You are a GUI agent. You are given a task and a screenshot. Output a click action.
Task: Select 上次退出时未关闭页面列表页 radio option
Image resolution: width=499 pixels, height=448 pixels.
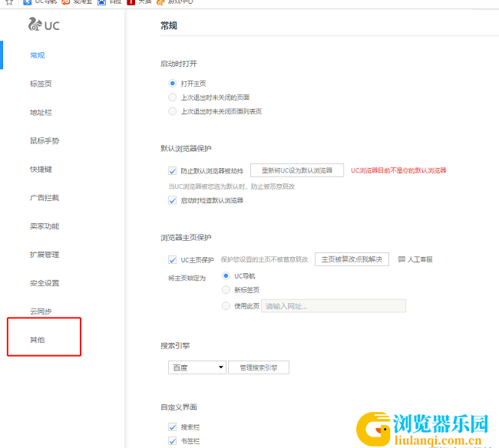tap(173, 111)
